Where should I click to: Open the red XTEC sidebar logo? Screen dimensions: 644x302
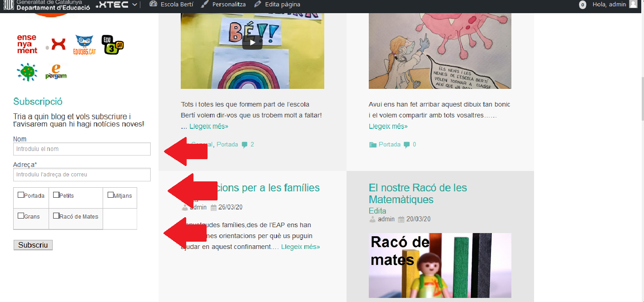coord(58,44)
